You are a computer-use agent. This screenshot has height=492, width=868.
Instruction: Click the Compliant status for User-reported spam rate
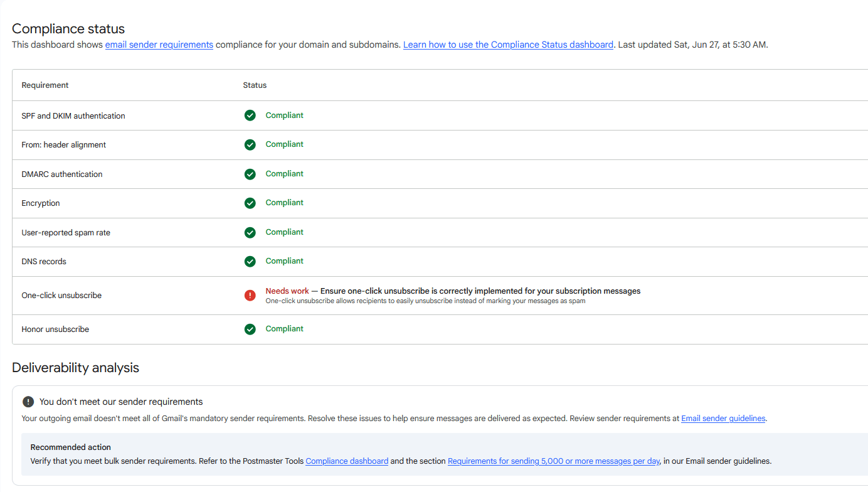(x=285, y=232)
